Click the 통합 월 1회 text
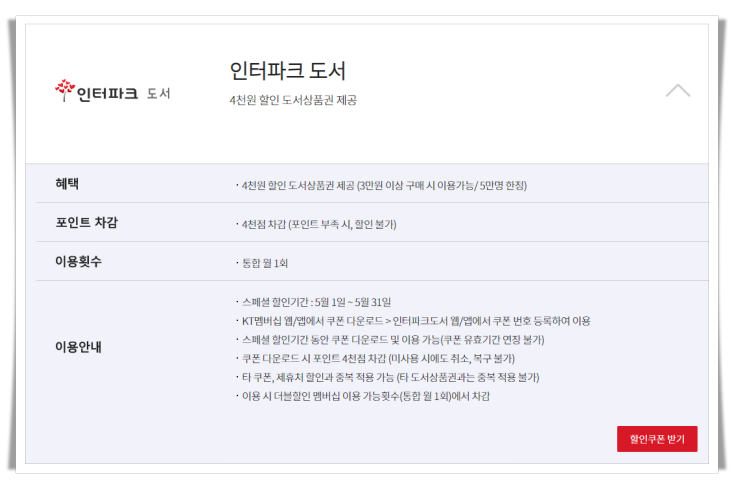The height and width of the screenshot is (489, 734). (264, 263)
